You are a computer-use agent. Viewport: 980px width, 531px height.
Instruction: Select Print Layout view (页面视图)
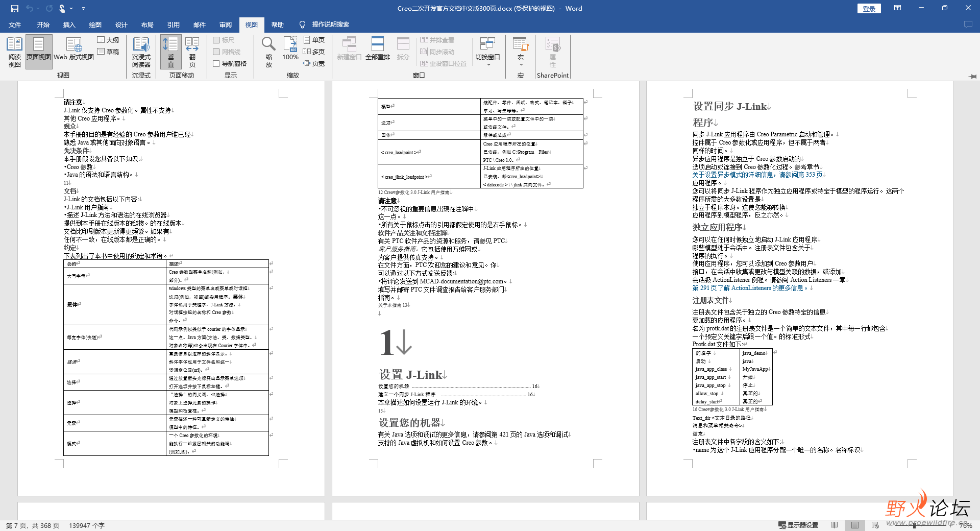click(39, 52)
